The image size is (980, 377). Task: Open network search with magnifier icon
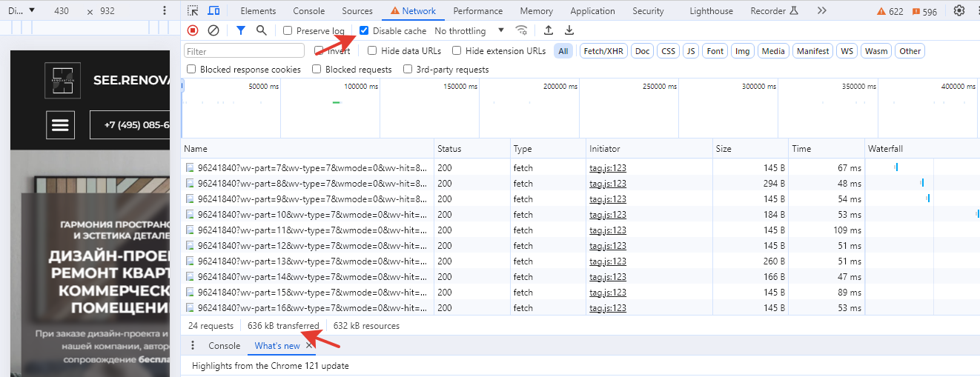coord(261,30)
